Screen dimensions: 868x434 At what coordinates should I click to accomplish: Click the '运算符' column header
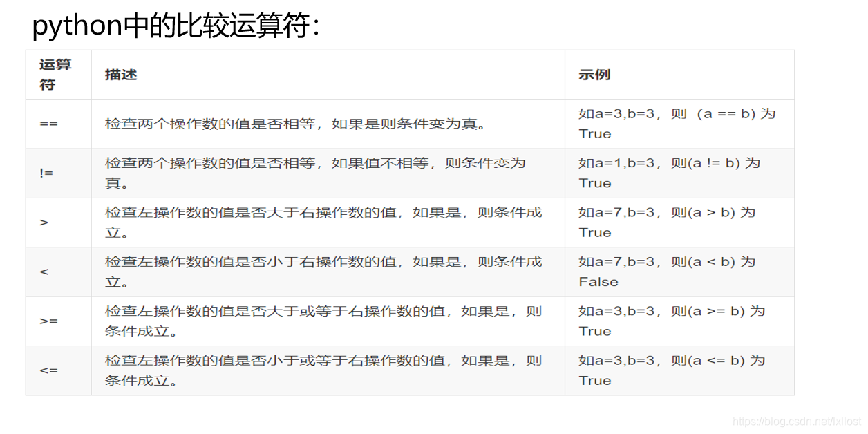pos(58,75)
